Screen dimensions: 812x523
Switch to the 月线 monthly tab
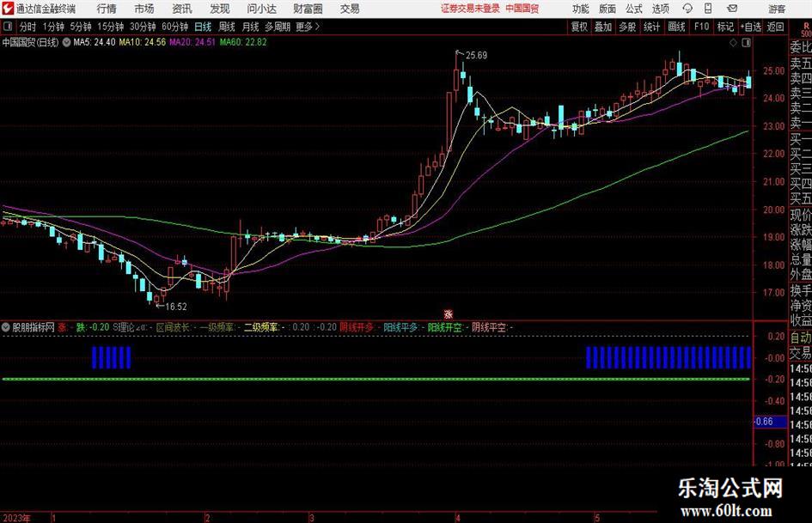[250, 27]
